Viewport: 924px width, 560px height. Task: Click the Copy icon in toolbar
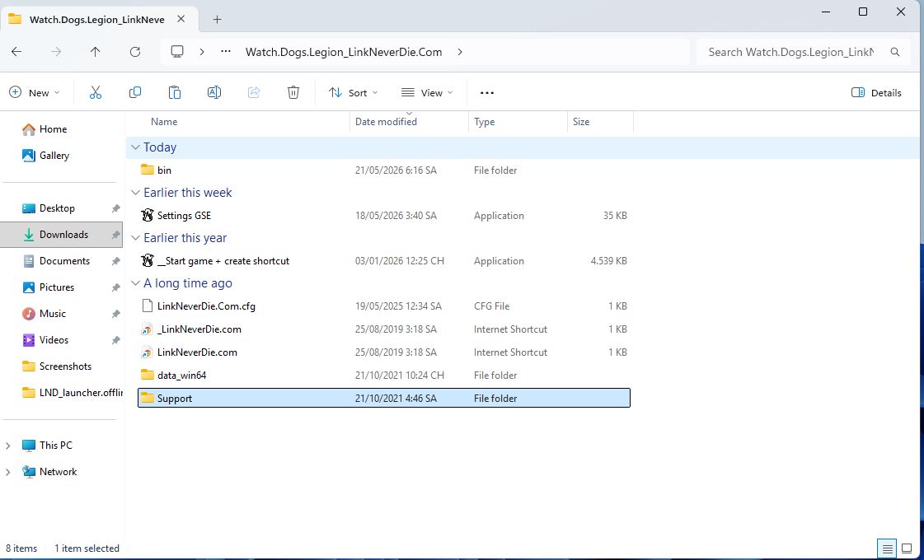tap(135, 92)
